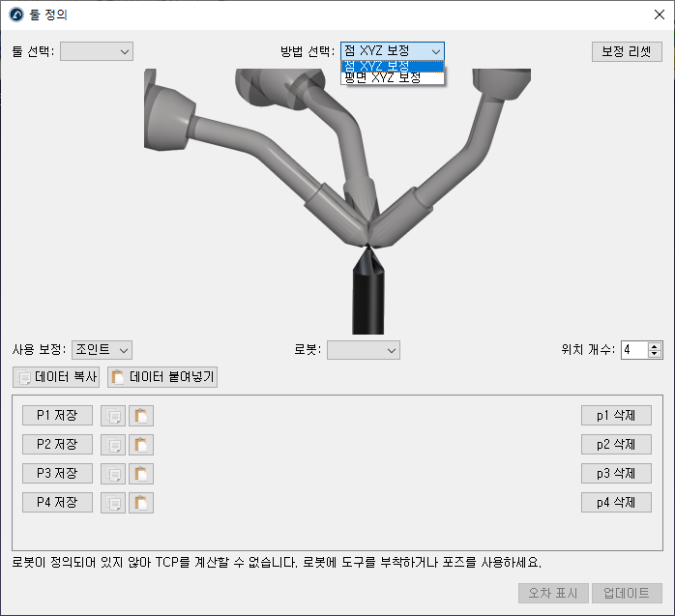Screen dimensions: 675x616
Task: Click copy icon in P3 row
Action: click(113, 474)
